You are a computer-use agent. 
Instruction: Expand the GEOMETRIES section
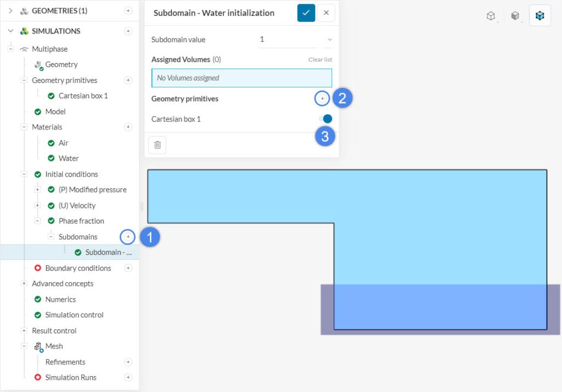point(10,10)
